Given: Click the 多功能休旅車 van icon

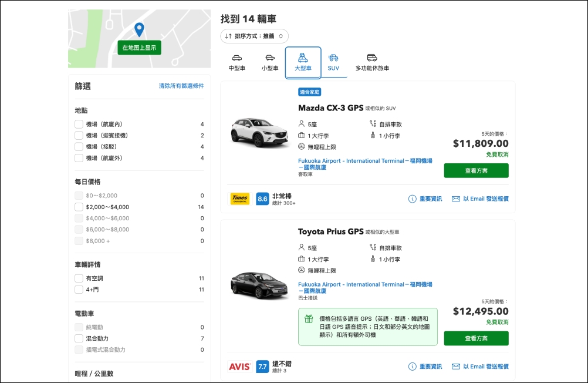Looking at the screenshot, I should (372, 58).
